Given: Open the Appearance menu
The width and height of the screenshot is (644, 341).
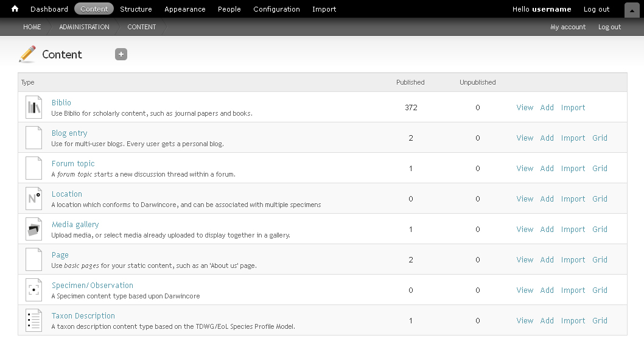Looking at the screenshot, I should coord(185,9).
